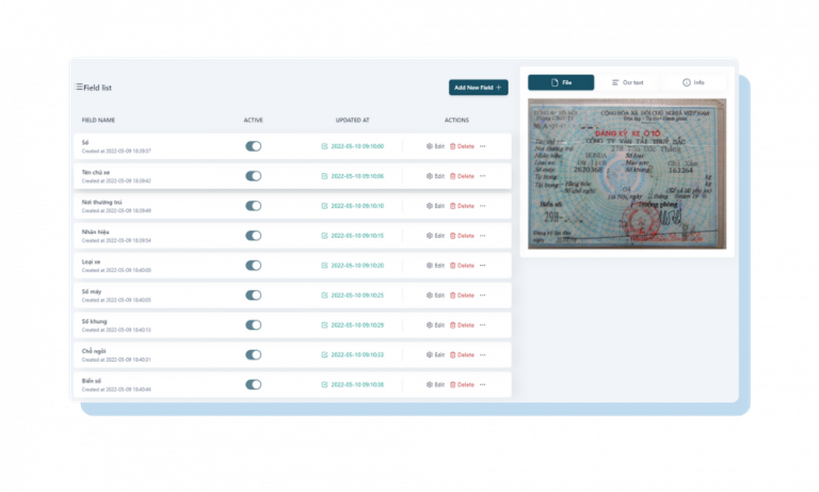Click the vehicle registration card image
The height and width of the screenshot is (492, 819).
pyautogui.click(x=627, y=173)
